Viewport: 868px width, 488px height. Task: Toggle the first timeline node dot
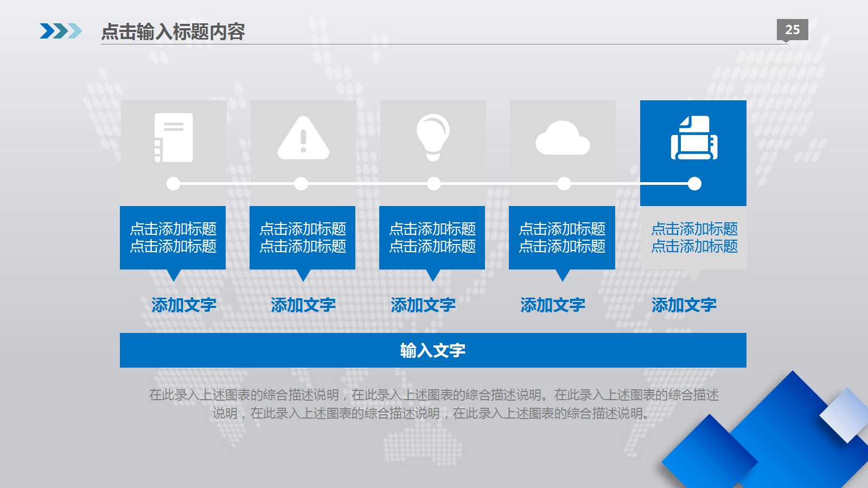click(174, 184)
